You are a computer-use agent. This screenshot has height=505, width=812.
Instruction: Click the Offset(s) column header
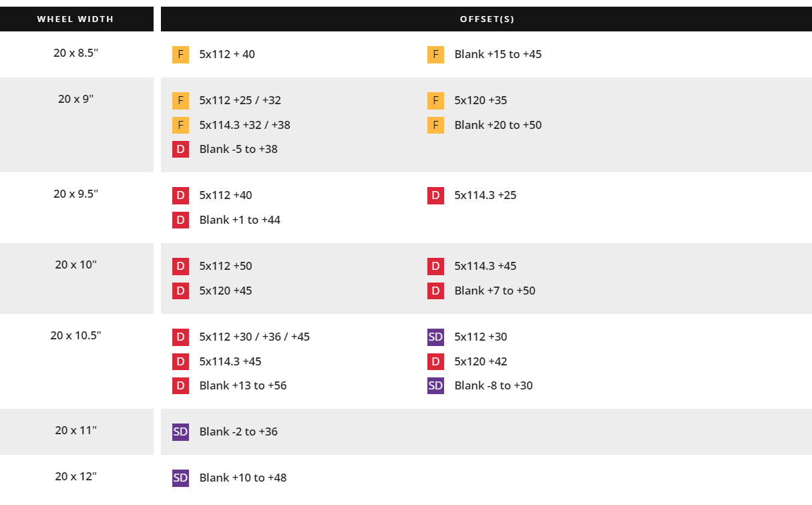click(x=487, y=19)
